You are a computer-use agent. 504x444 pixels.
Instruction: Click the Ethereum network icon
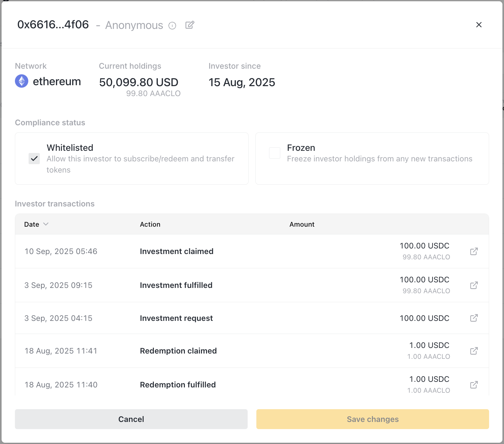coord(22,81)
